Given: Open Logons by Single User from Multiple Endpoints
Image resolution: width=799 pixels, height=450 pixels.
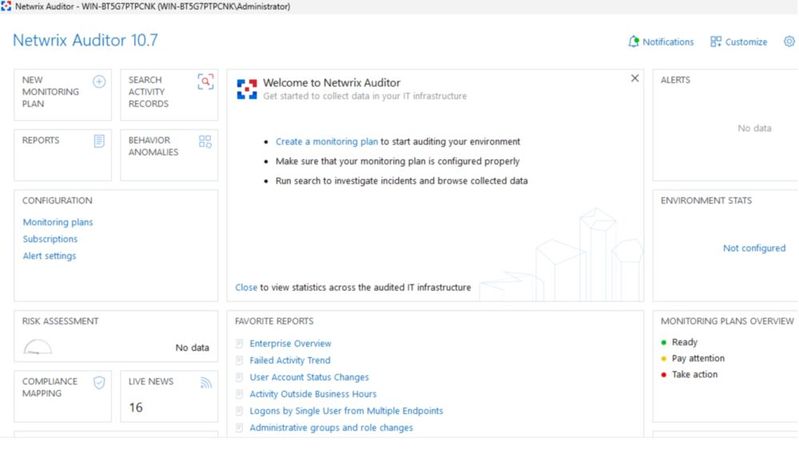Looking at the screenshot, I should [347, 411].
